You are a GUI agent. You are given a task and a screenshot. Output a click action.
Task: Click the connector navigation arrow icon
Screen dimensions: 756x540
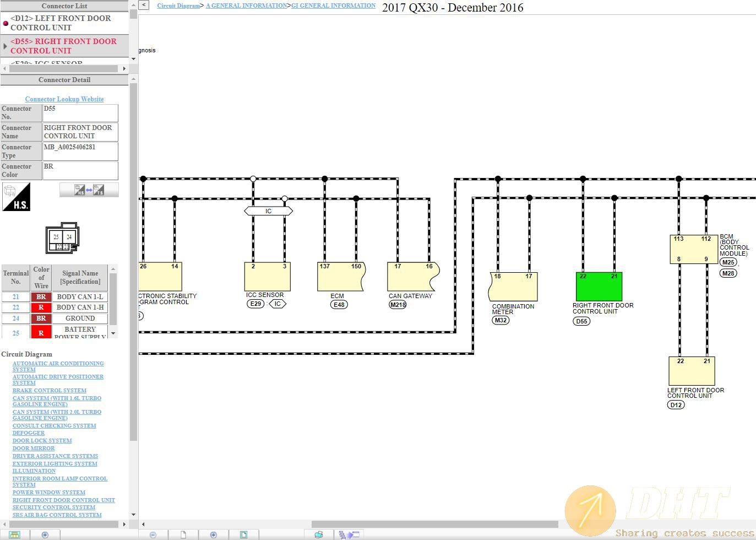click(349, 535)
